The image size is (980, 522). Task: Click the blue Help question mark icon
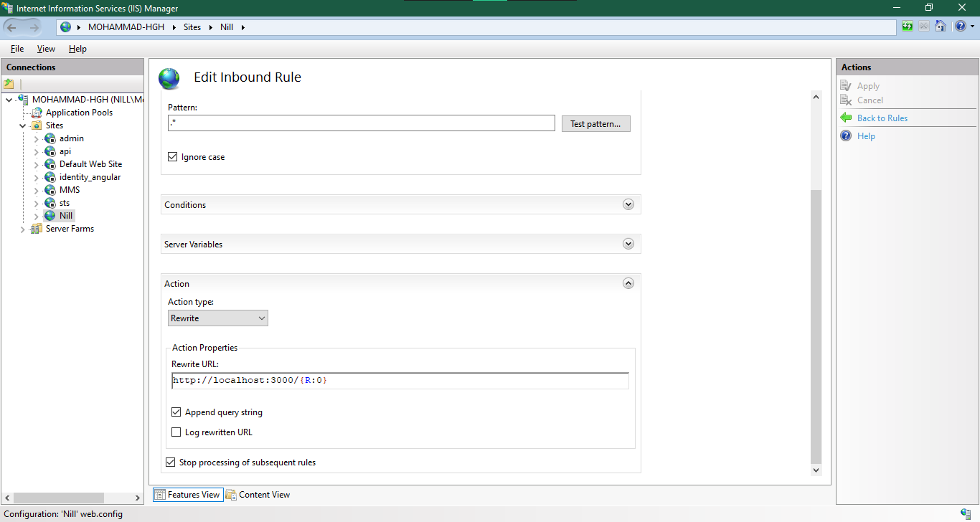click(847, 136)
